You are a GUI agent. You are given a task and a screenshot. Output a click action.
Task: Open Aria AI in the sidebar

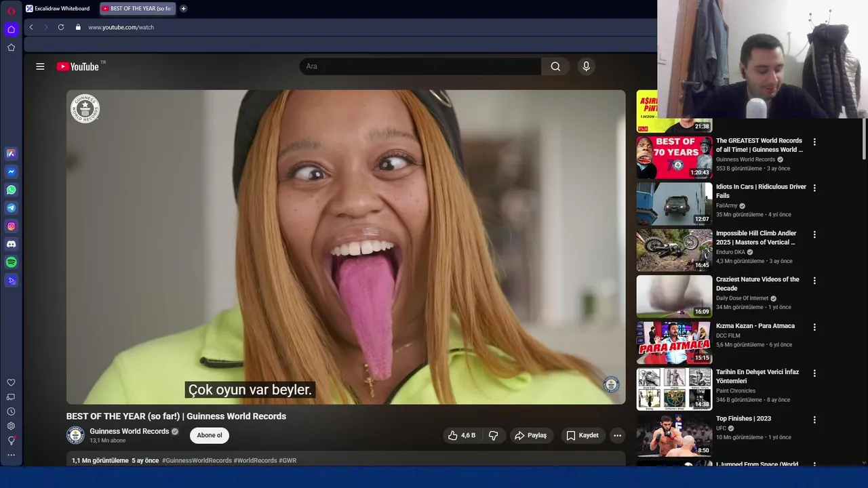pos(11,154)
